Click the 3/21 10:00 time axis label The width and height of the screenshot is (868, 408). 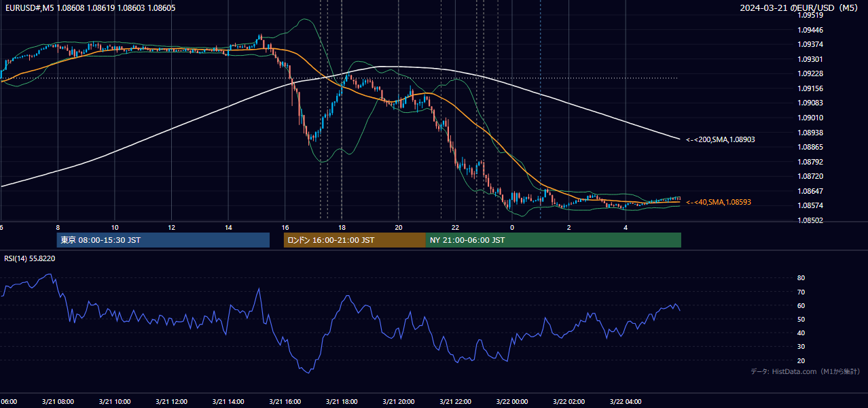114,402
